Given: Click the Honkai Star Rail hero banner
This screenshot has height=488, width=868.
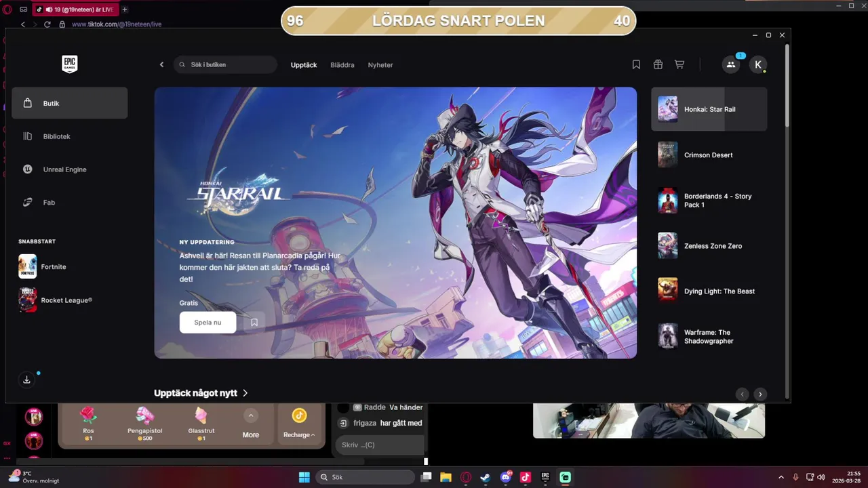Looking at the screenshot, I should pos(395,222).
